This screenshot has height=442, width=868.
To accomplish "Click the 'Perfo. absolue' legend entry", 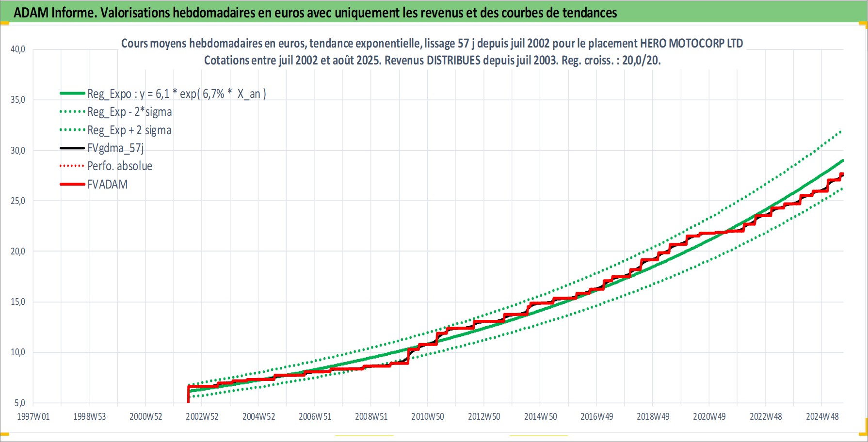I will [x=106, y=166].
